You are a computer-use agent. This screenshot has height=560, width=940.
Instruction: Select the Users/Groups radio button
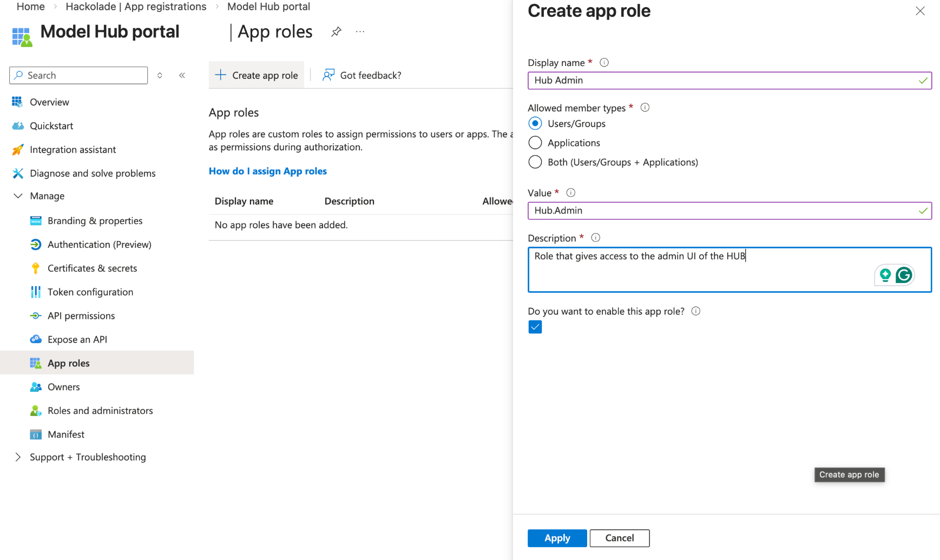535,123
